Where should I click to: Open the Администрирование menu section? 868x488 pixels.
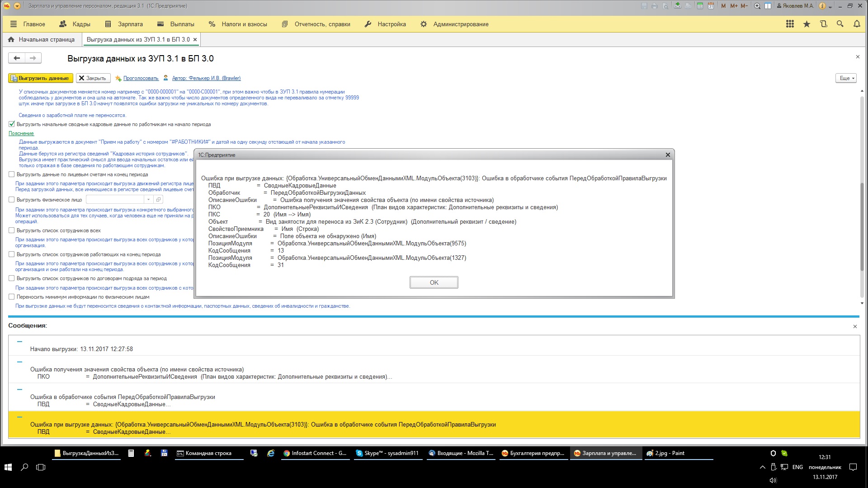454,24
